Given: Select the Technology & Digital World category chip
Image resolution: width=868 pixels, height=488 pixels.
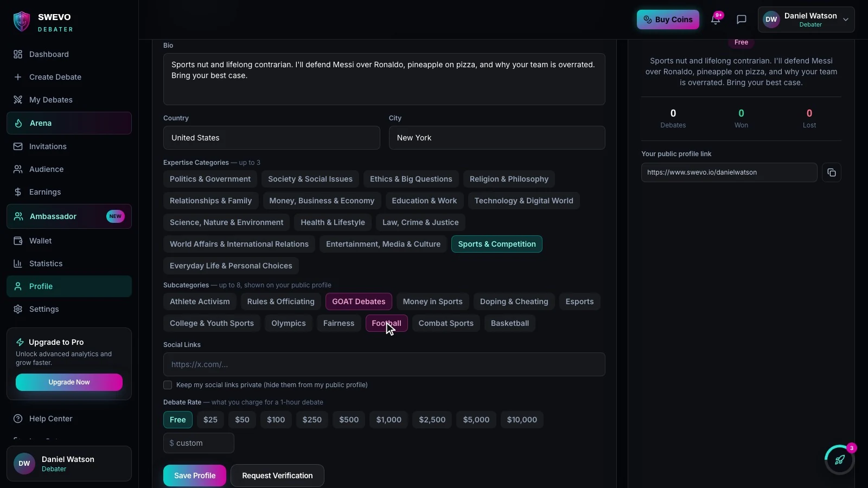Looking at the screenshot, I should (x=524, y=201).
